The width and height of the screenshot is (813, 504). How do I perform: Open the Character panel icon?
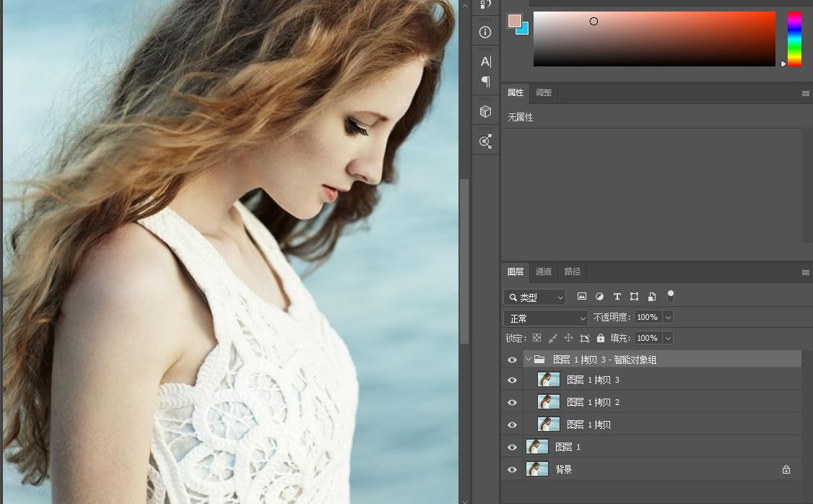[485, 61]
